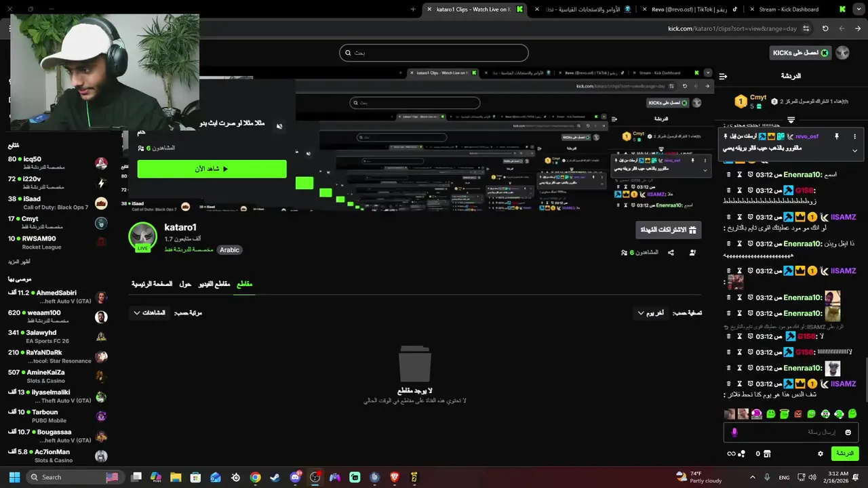
Task: Unpin the pinned message from revo_osf
Action: pyautogui.click(x=837, y=136)
